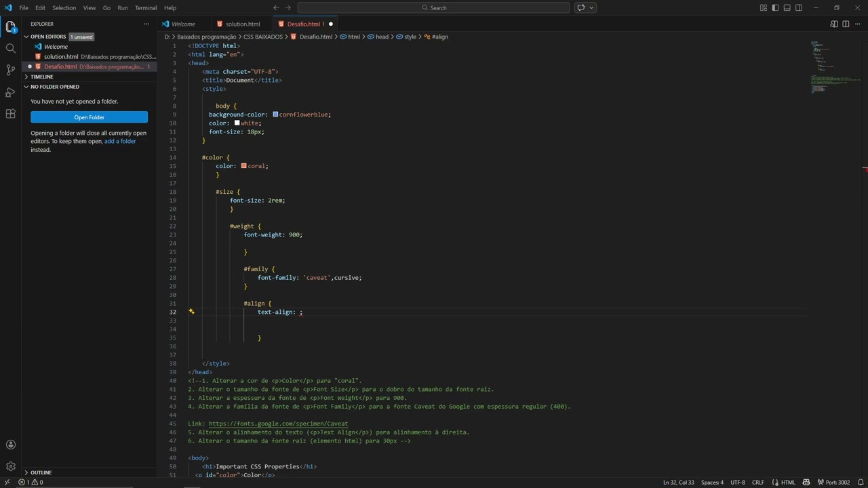Open the Terminal menu
868x488 pixels.
click(146, 7)
